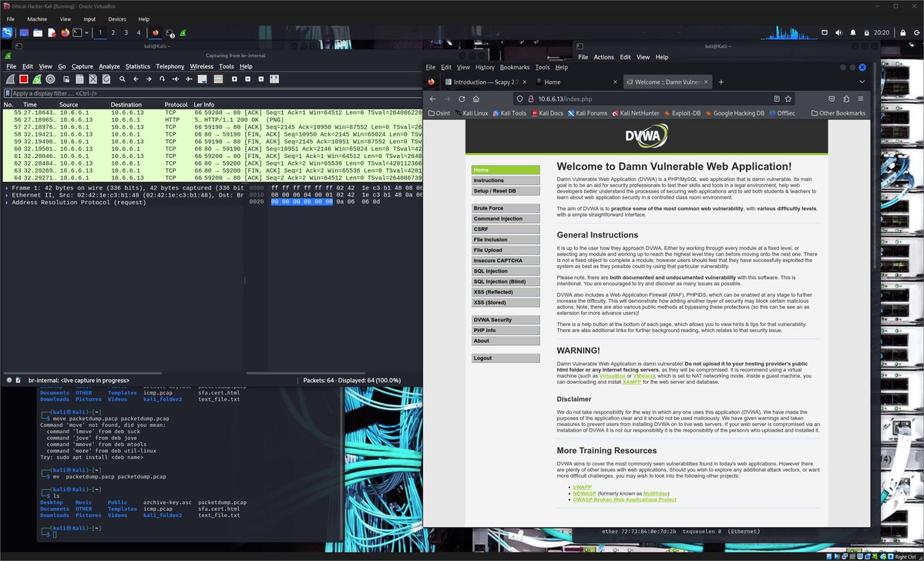Toggle auto-scroll during live capture

point(202,79)
